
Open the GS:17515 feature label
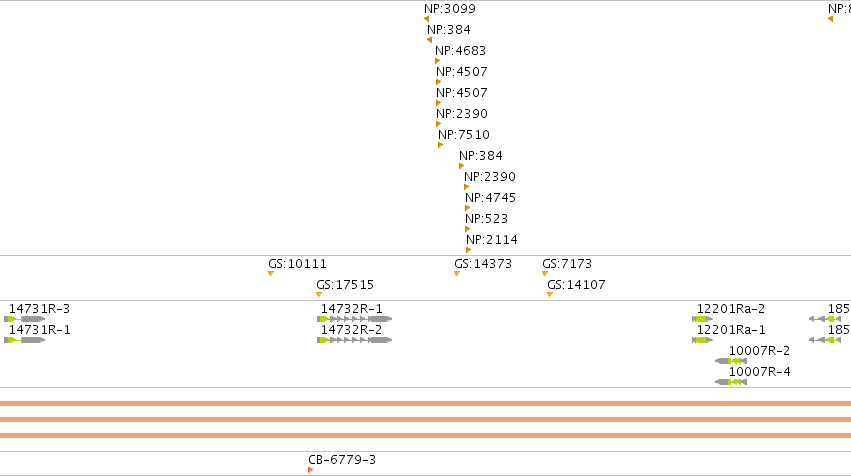[x=345, y=284]
